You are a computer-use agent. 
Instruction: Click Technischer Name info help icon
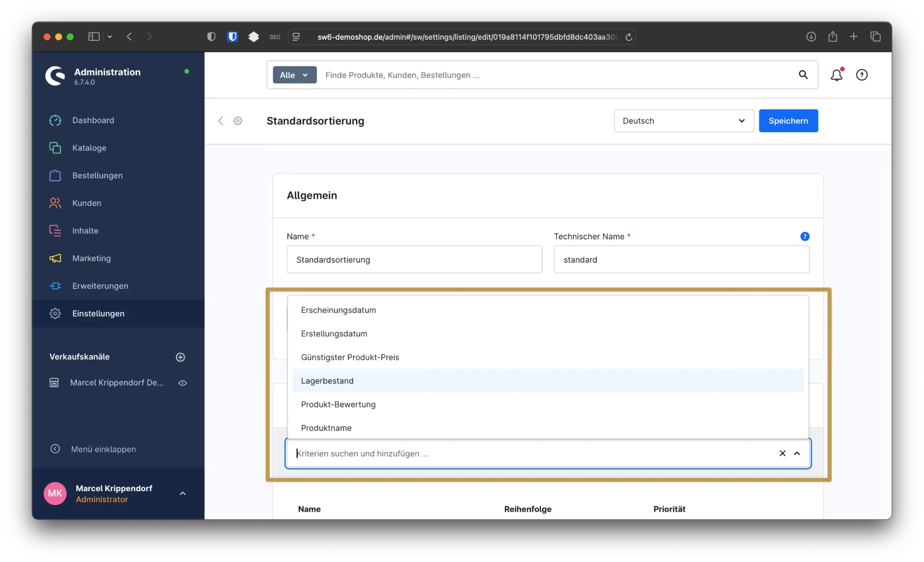click(805, 237)
